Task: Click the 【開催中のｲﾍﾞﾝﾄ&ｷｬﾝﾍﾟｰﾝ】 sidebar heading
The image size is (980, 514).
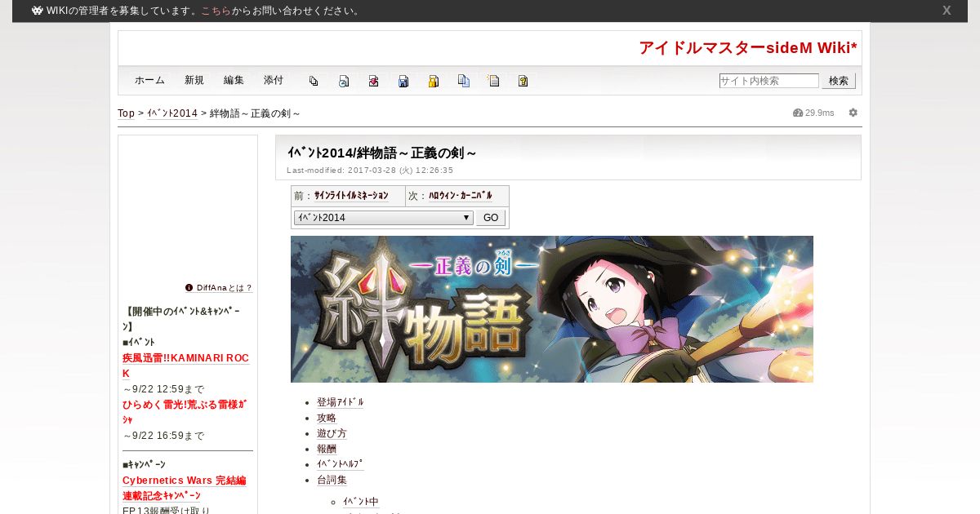Action: (181, 319)
